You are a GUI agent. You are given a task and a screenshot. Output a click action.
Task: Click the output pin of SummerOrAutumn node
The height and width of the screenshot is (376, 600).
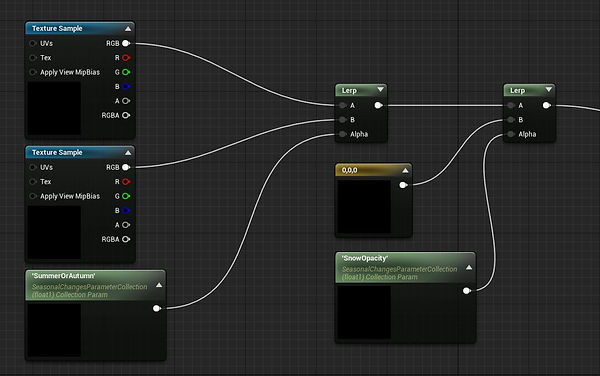point(157,308)
